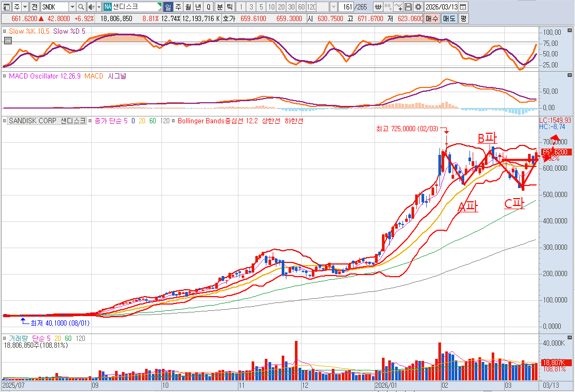
Task: Switch to weekly (주) chart period
Action: (x=178, y=7)
